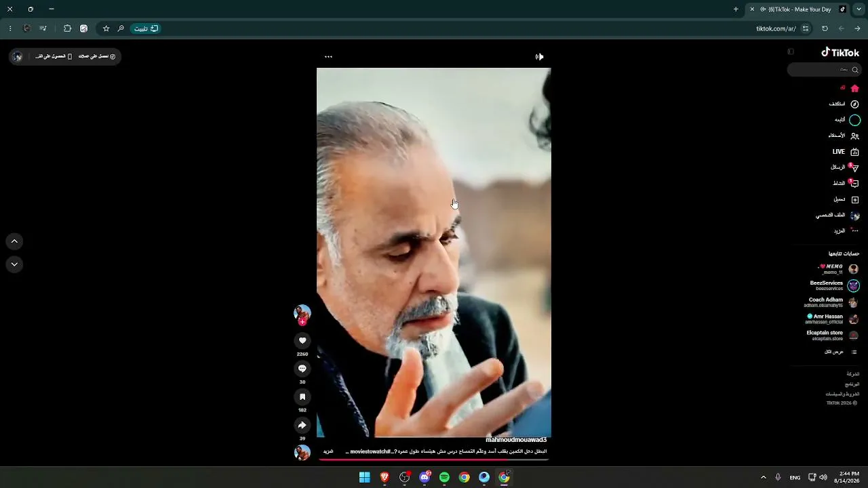
Task: Open Spotify from the taskbar
Action: click(x=444, y=477)
